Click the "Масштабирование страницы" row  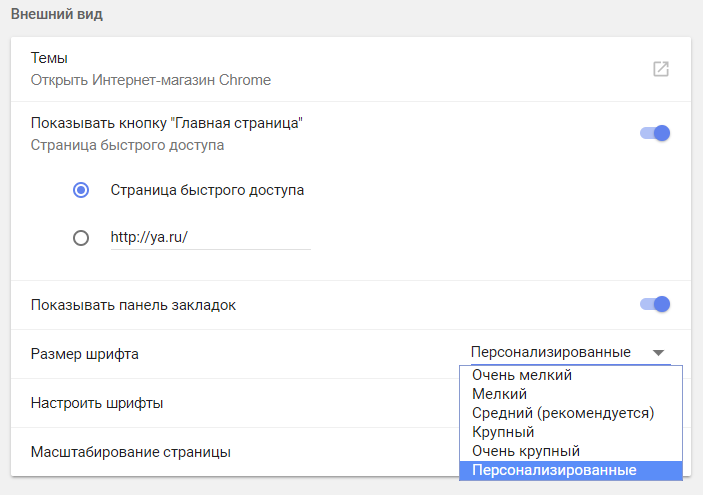click(131, 452)
